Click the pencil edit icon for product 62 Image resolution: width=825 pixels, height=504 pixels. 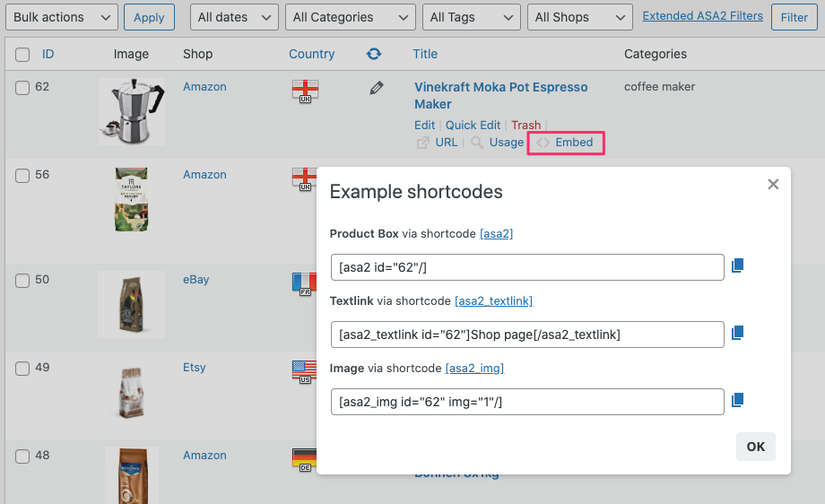[377, 88]
